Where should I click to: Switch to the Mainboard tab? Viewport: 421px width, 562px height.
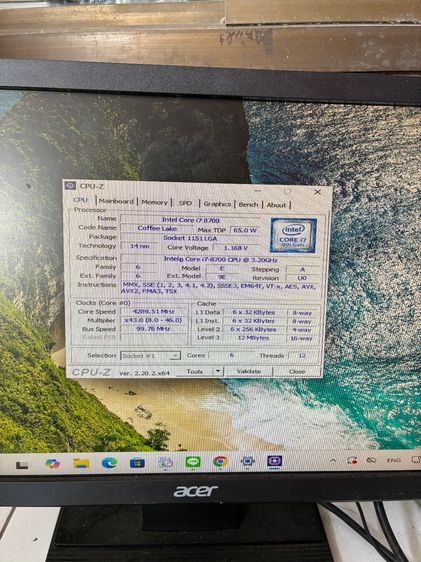point(116,201)
